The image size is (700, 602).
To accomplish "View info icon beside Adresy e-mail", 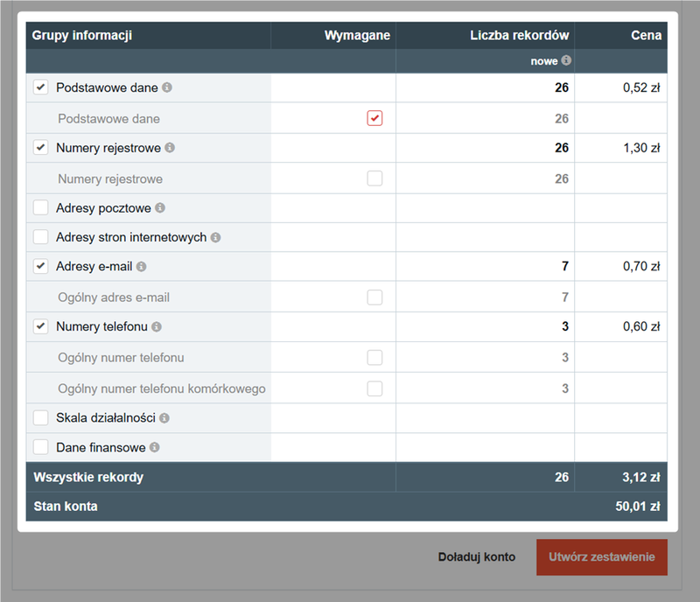I will (142, 266).
